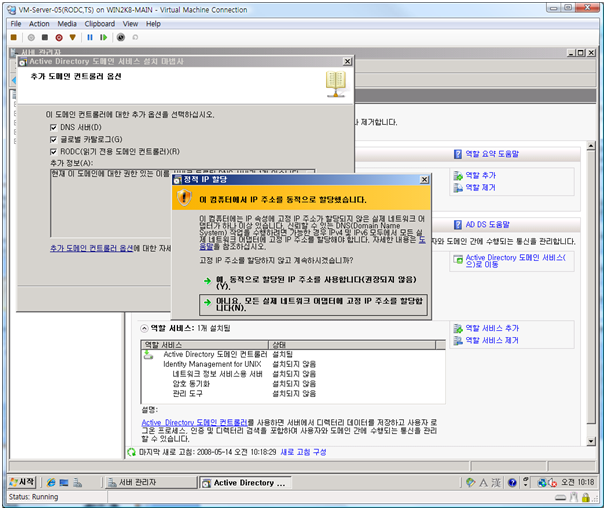
Task: Click the blue desktop icon in quick launch
Action: 64,482
